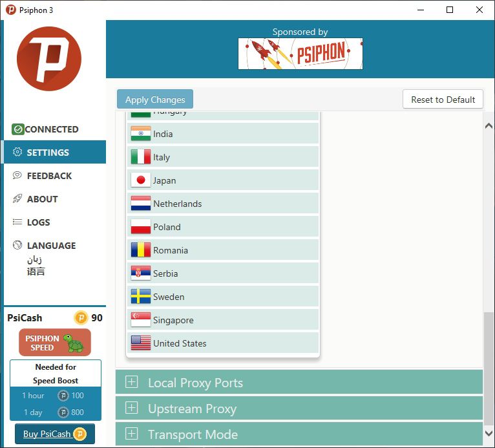This screenshot has width=495, height=448.
Task: Buy 1 day Speed Boost for 800
Action: tap(56, 412)
